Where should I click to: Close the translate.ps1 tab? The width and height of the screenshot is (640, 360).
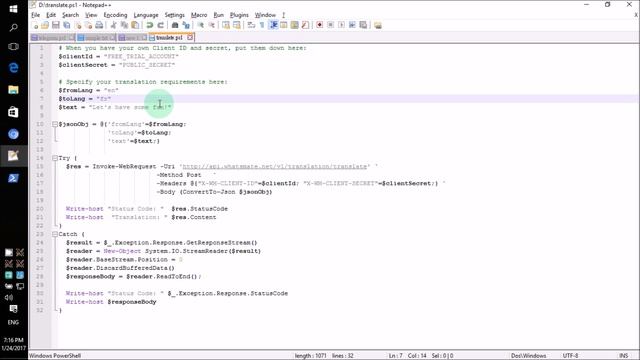pyautogui.click(x=190, y=38)
